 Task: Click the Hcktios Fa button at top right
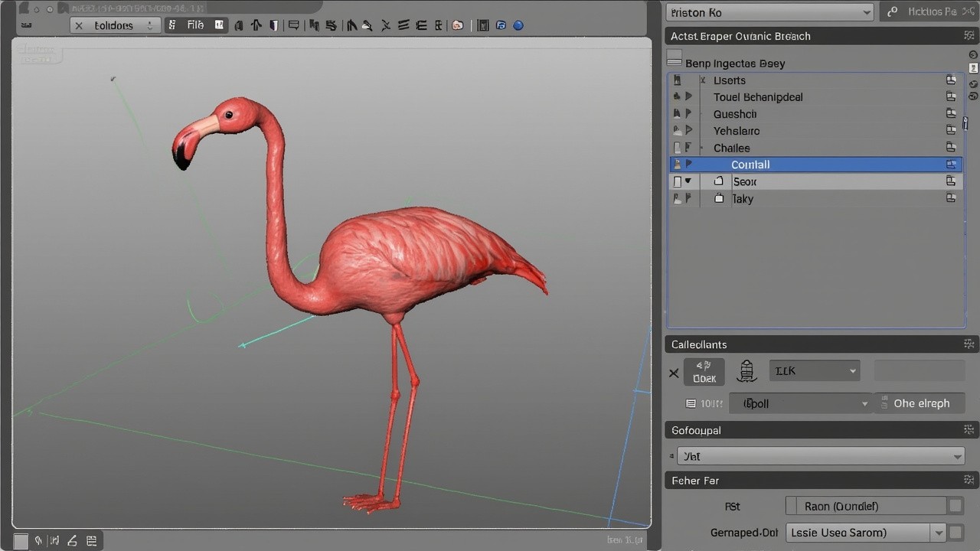point(929,12)
